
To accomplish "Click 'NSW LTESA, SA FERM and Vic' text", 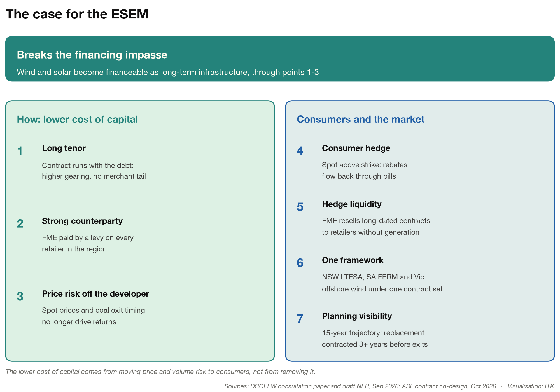I will pos(373,277).
